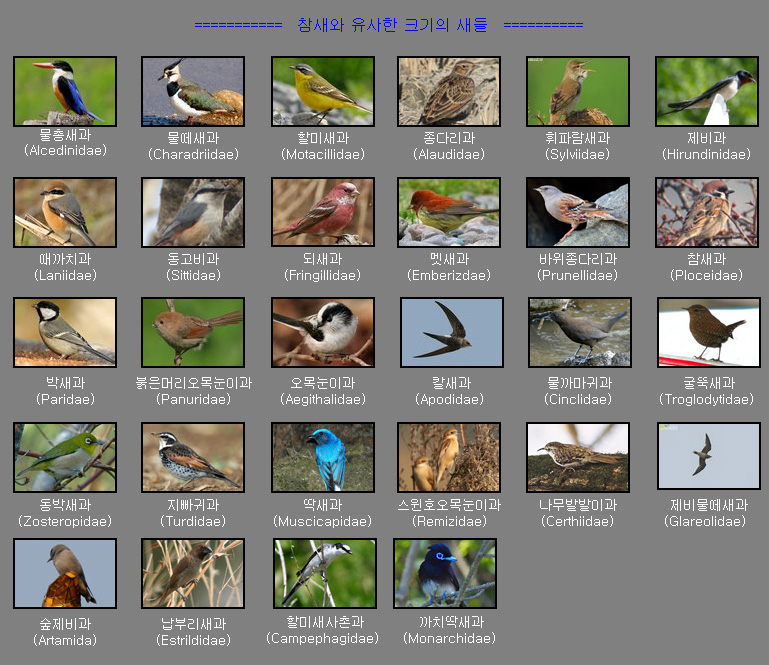Open the 때까치과 (Laniidae) label
The height and width of the screenshot is (665, 769).
pyautogui.click(x=65, y=267)
